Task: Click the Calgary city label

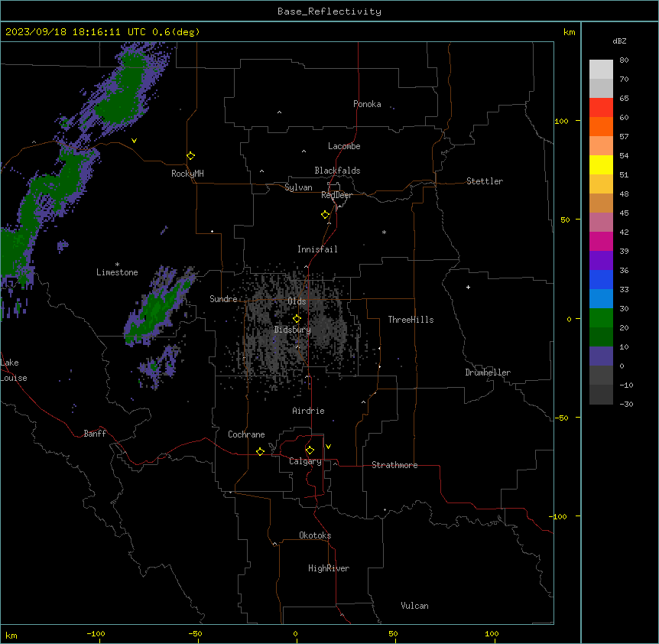Action: (x=305, y=461)
